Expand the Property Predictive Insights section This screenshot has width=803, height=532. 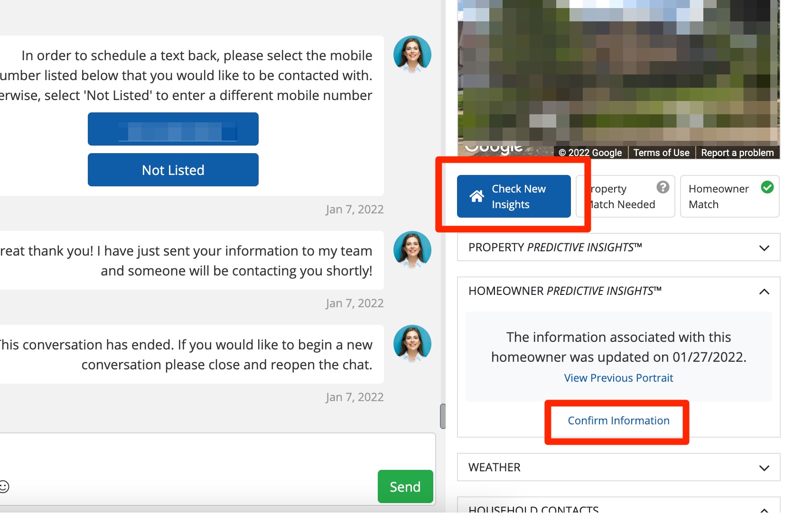tap(764, 248)
